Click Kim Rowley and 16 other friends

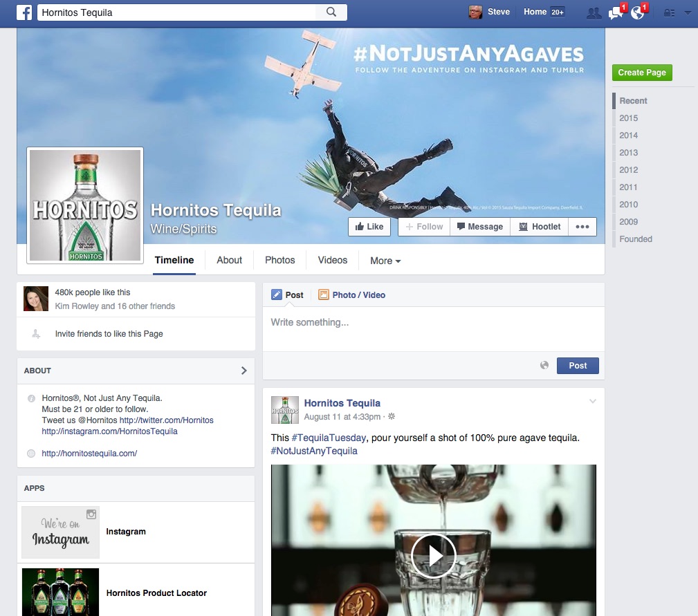point(115,306)
